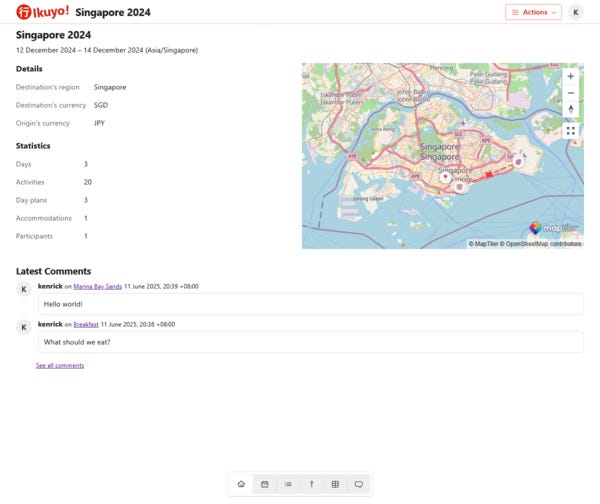This screenshot has height=504, width=600.
Task: Switch to the table grid tab
Action: 335,484
